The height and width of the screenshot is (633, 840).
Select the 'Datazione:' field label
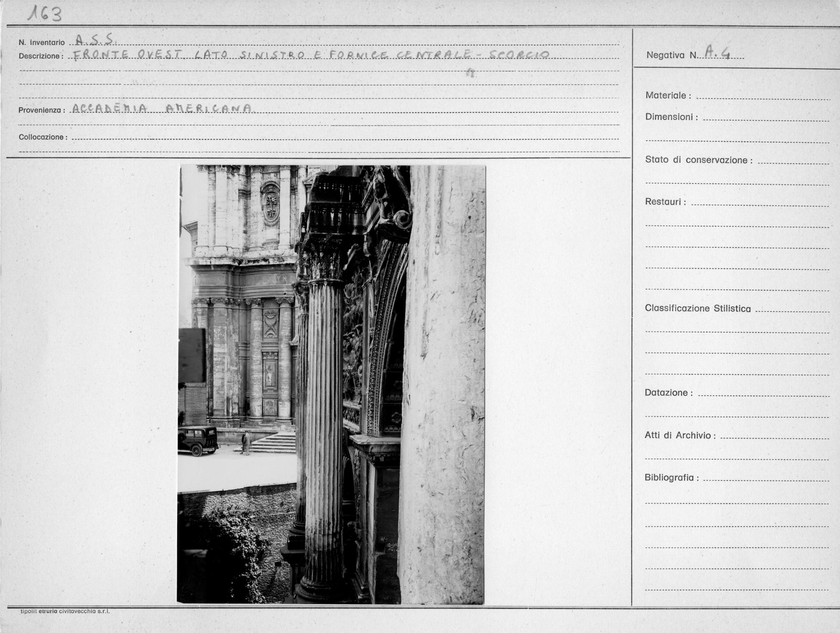pos(669,393)
